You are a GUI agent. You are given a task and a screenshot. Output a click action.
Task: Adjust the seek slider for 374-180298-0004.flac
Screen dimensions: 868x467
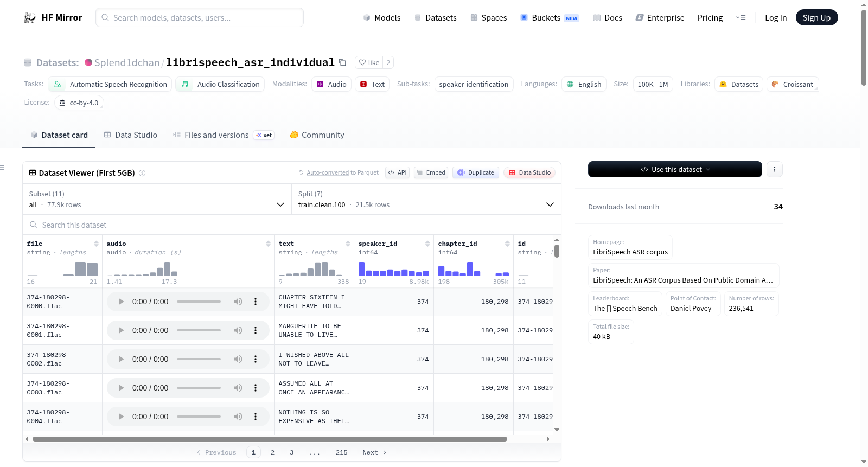pyautogui.click(x=199, y=417)
